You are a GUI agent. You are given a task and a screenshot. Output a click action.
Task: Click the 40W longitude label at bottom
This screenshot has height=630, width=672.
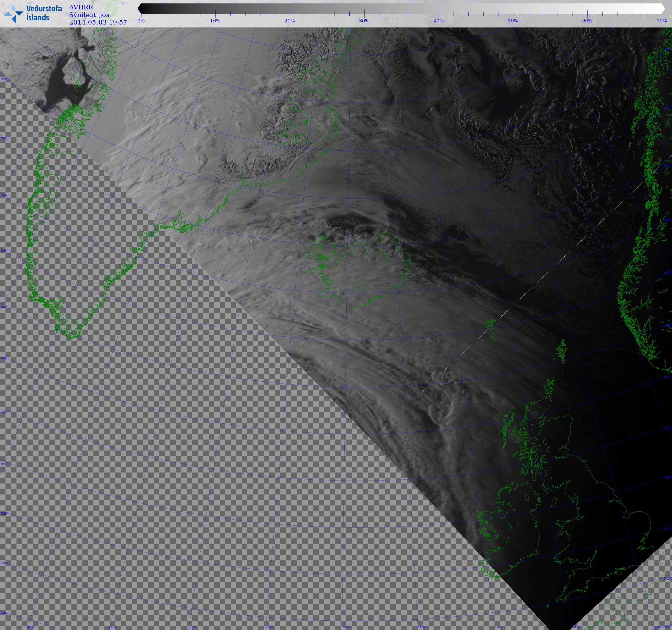(x=31, y=627)
